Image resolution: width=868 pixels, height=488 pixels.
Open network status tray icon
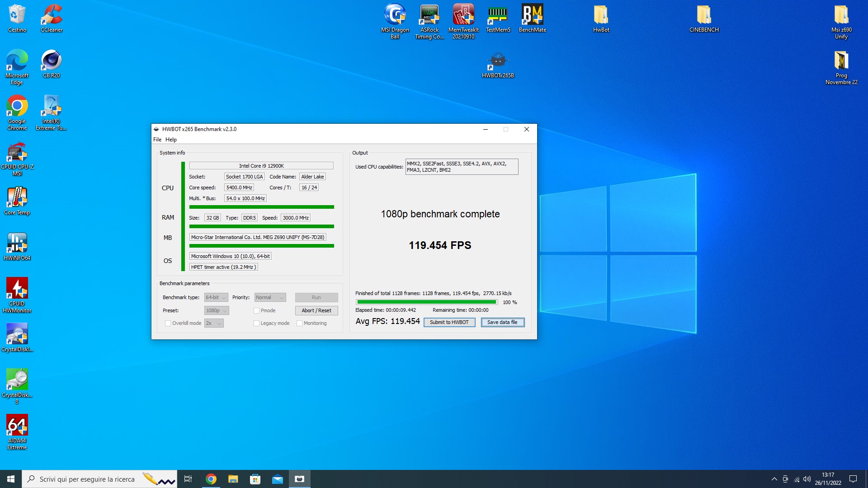797,479
